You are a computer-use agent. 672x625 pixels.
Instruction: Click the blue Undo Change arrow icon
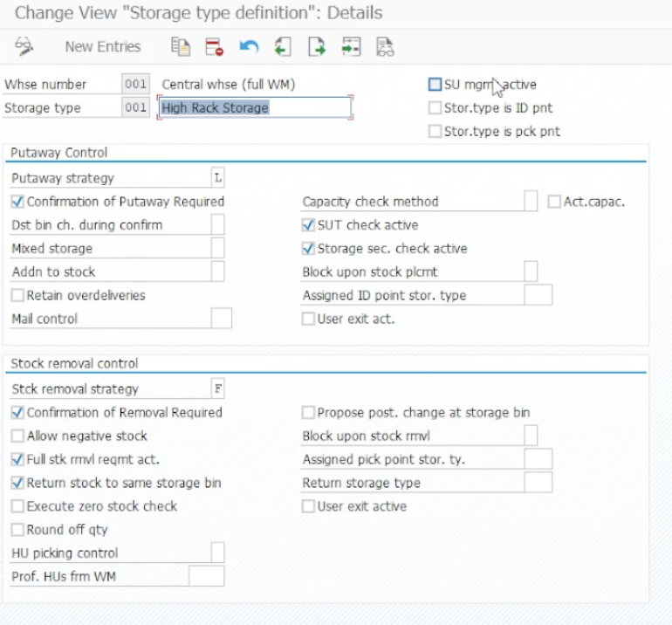249,47
